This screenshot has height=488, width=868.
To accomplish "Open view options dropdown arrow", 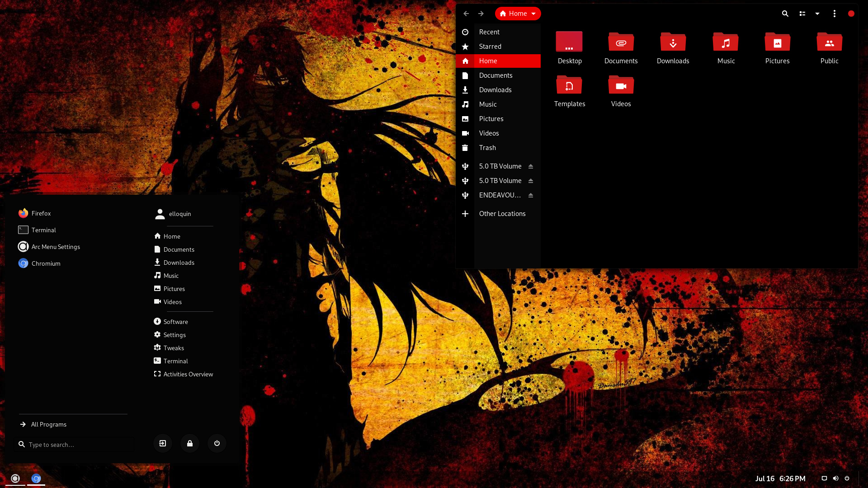I will point(817,14).
